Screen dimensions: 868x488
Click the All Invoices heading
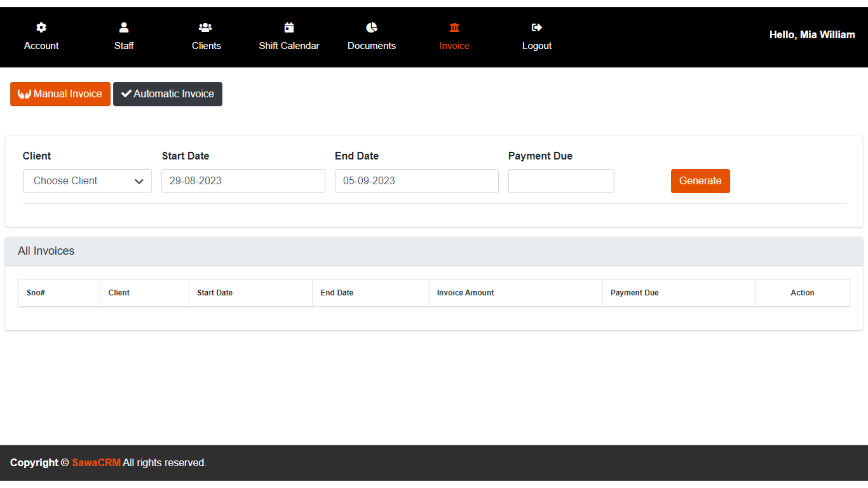click(x=46, y=251)
